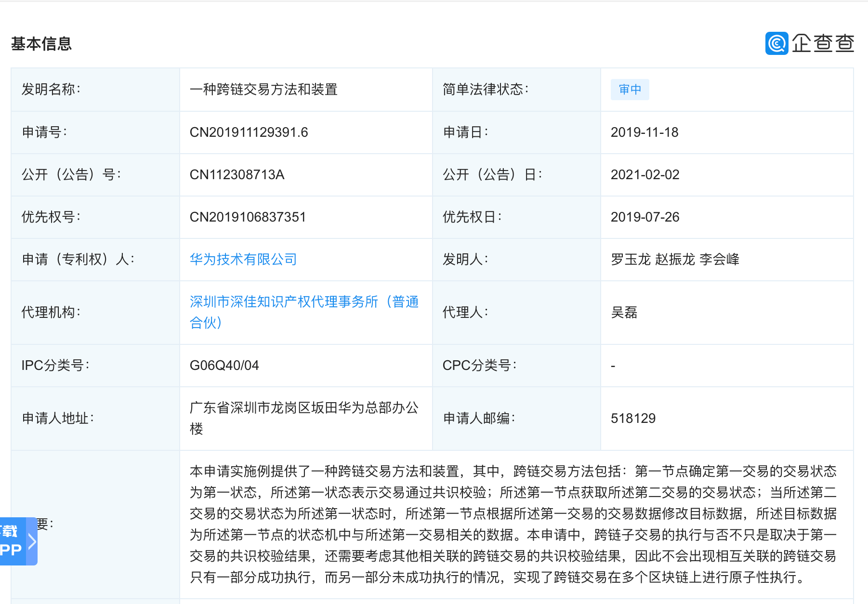Click the 优先权号 label cell
The width and height of the screenshot is (868, 604).
point(95,217)
